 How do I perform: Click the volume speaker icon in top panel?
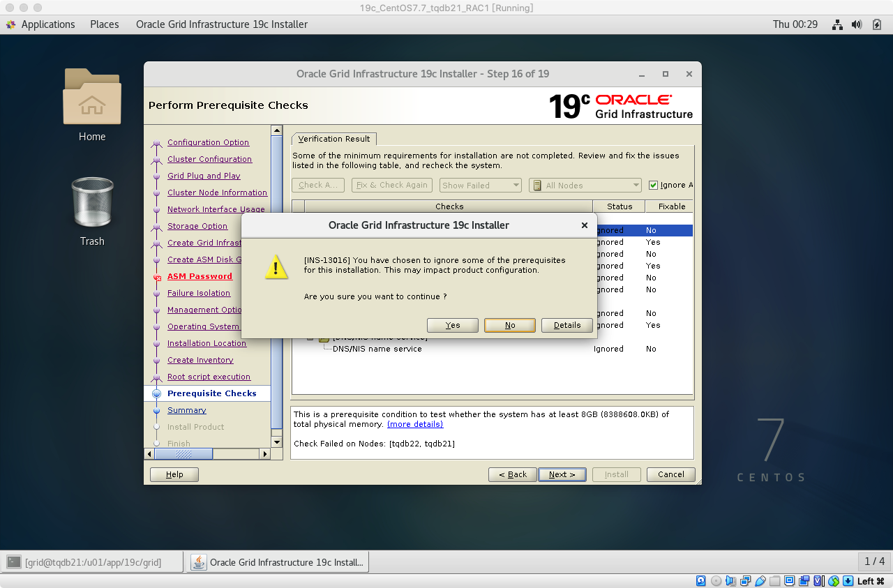pyautogui.click(x=857, y=24)
